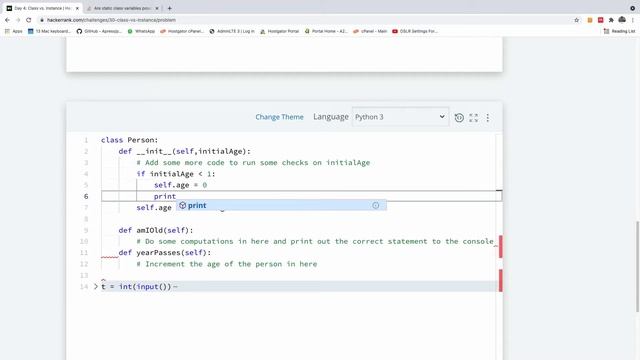Click the page's vertical scrollbar thumb

638,267
